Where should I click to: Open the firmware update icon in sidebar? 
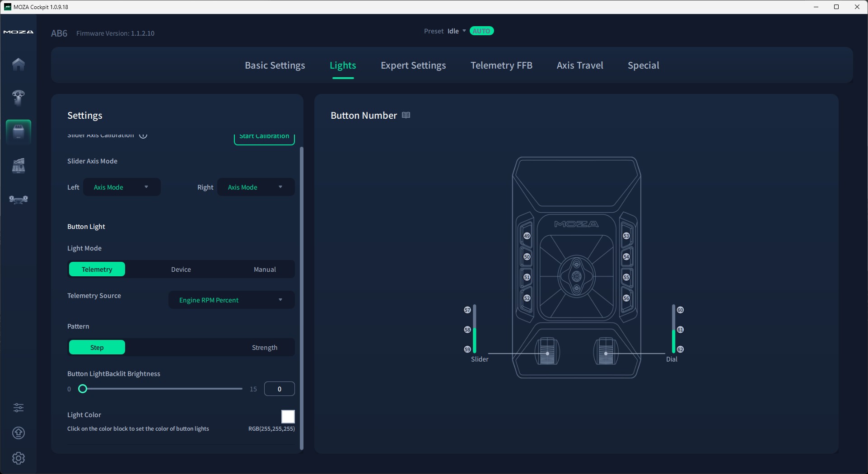coord(19,433)
